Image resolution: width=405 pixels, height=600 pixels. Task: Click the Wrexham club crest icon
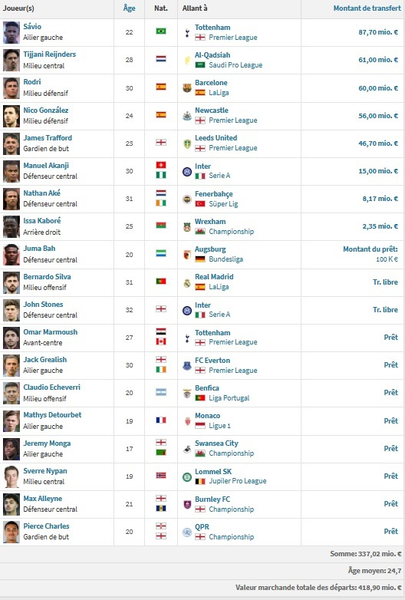pyautogui.click(x=187, y=227)
